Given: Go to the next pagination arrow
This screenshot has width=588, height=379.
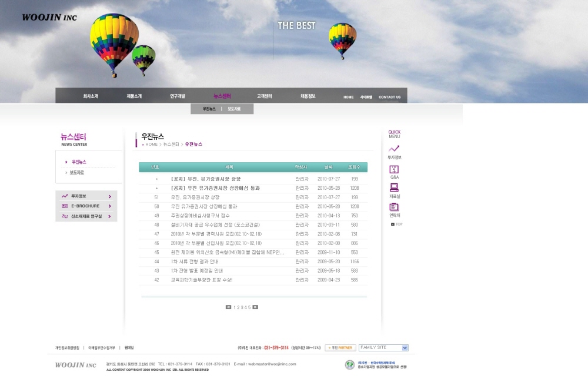Looking at the screenshot, I should [x=255, y=307].
